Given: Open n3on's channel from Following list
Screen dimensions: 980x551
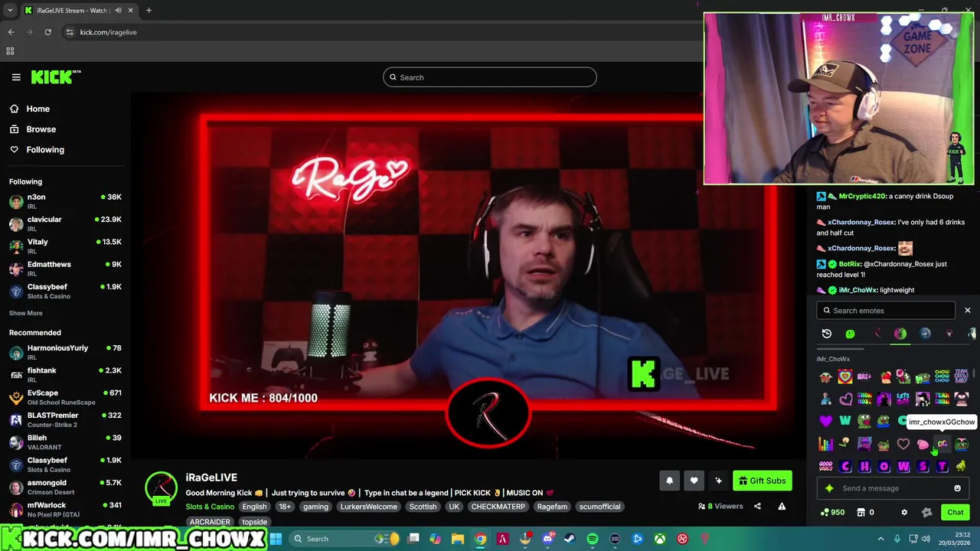Looking at the screenshot, I should coord(65,201).
